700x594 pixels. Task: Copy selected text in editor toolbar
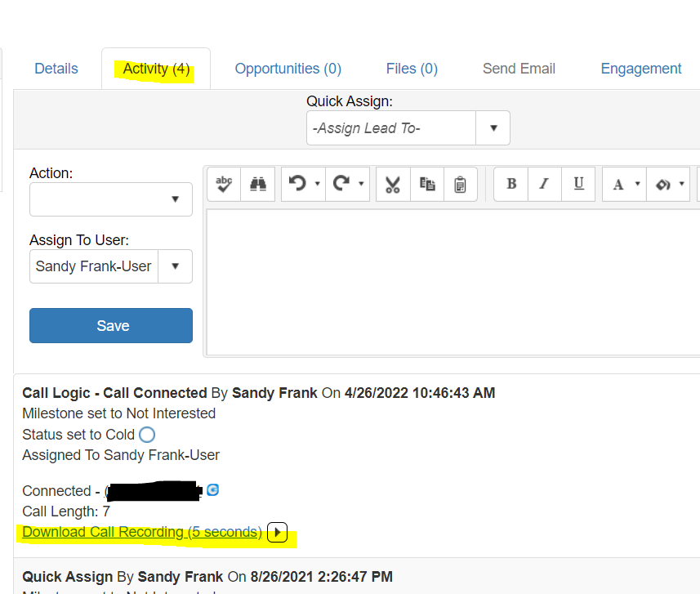[x=427, y=184]
